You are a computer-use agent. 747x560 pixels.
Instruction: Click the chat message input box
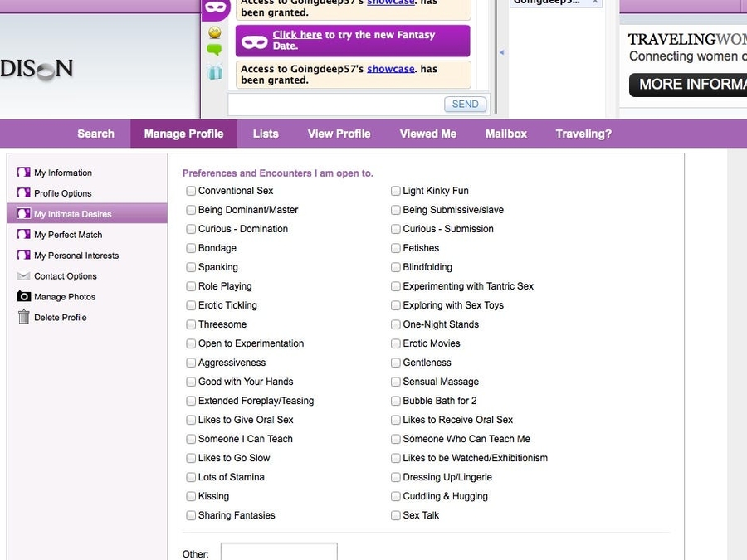335,105
